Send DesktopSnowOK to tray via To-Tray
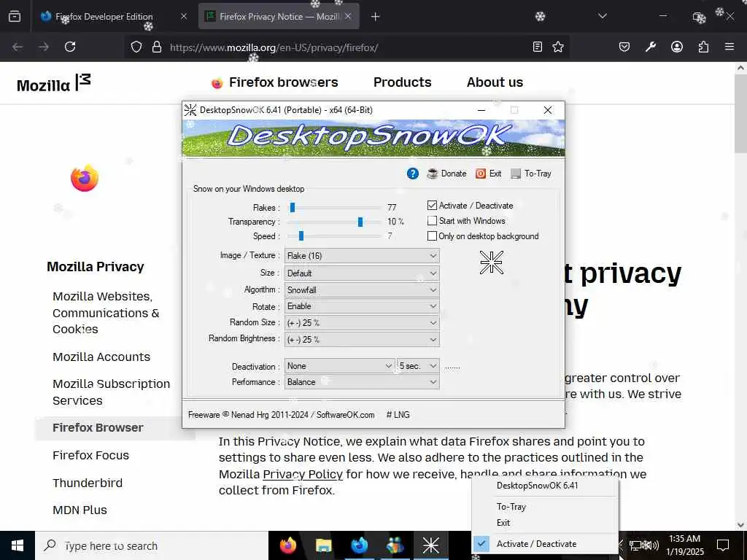 point(531,174)
